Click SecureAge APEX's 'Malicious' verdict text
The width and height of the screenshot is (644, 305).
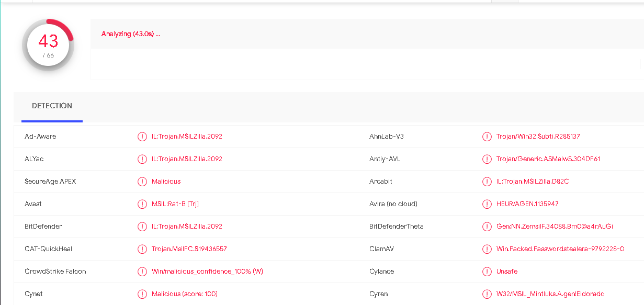click(x=166, y=182)
